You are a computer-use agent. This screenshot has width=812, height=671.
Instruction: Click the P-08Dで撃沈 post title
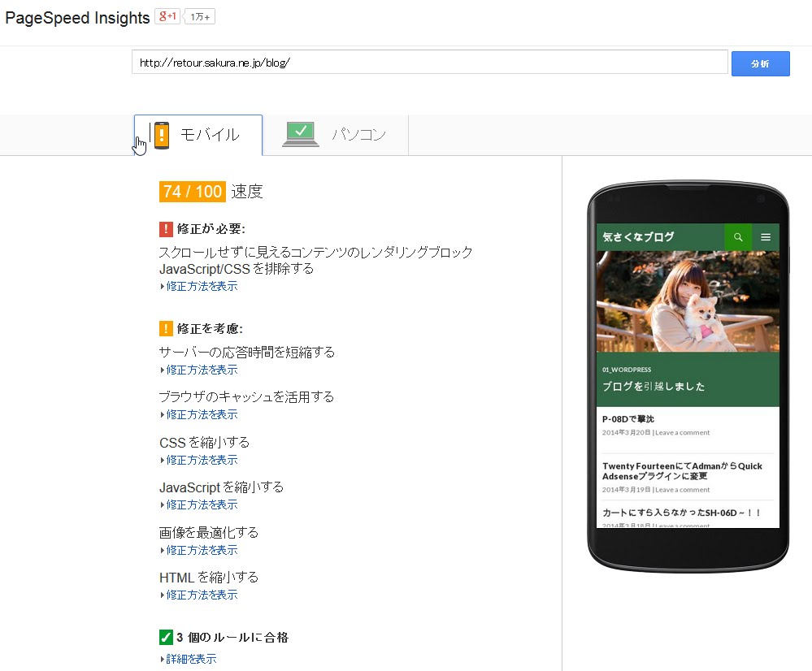pyautogui.click(x=628, y=419)
